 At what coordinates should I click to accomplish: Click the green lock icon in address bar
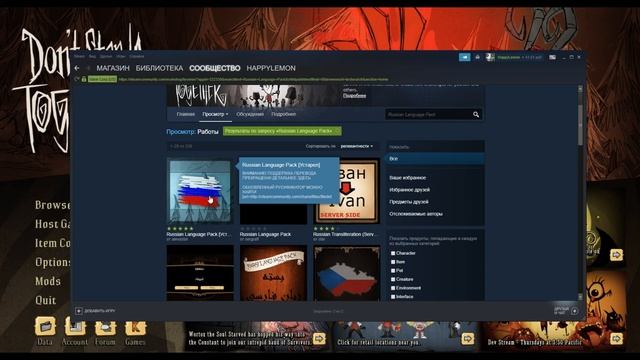(84, 79)
